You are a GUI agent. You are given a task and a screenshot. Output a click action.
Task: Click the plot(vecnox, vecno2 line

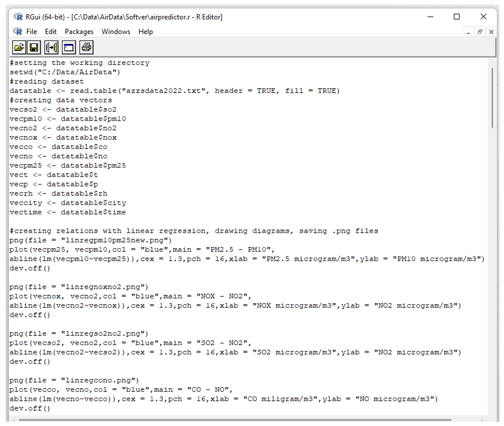click(131, 296)
